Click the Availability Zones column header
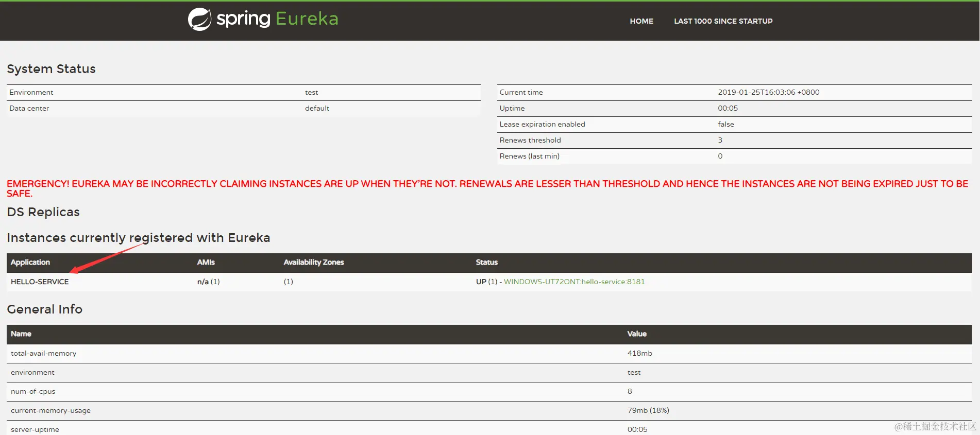 314,262
